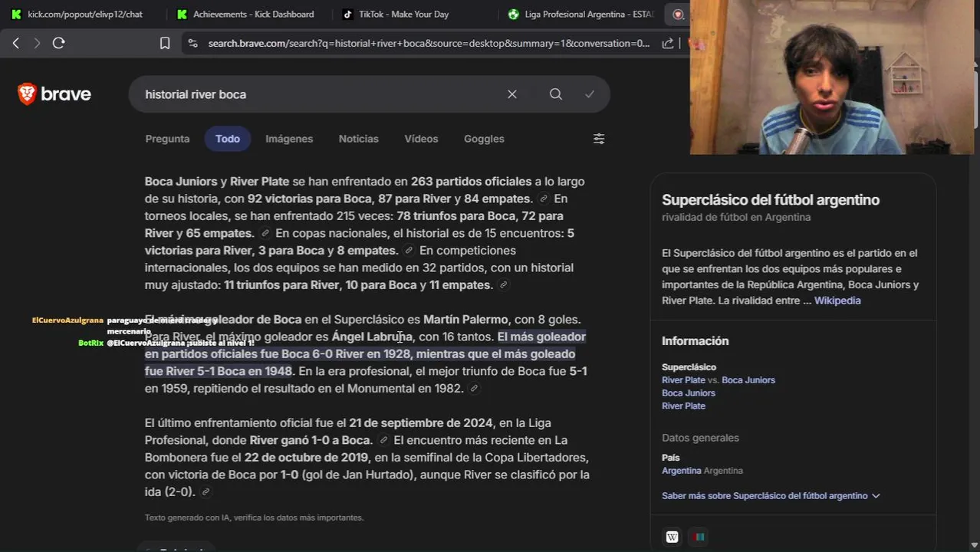Click the browser forward arrow

click(x=37, y=43)
